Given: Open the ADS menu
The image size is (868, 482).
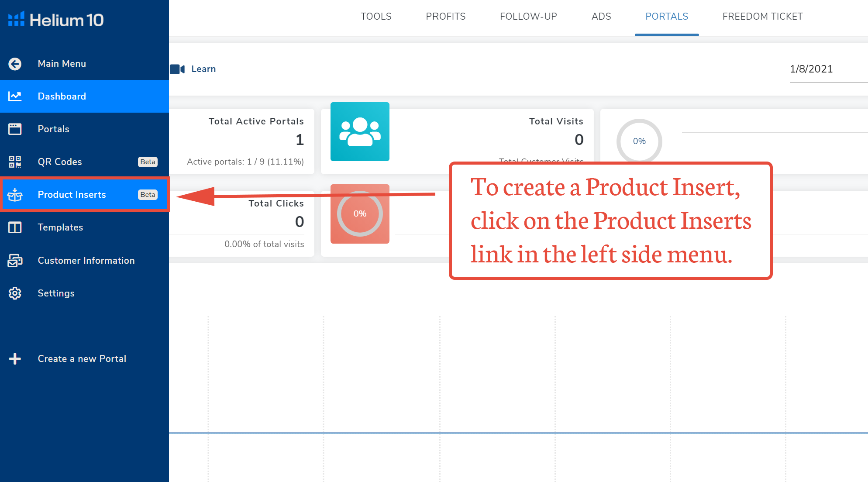Looking at the screenshot, I should point(601,17).
